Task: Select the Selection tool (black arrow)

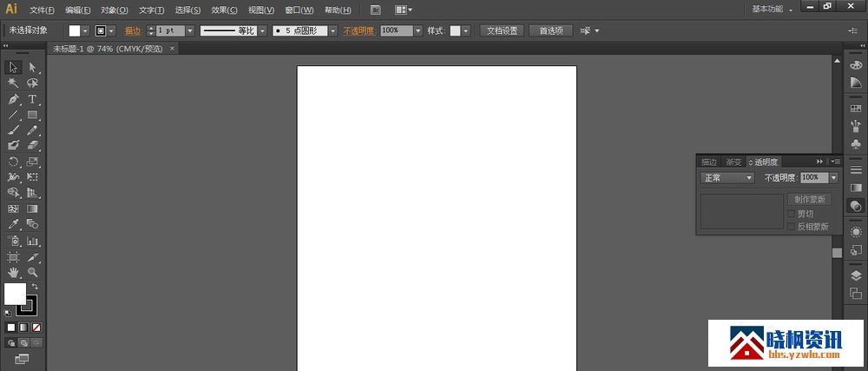Action: pos(14,68)
